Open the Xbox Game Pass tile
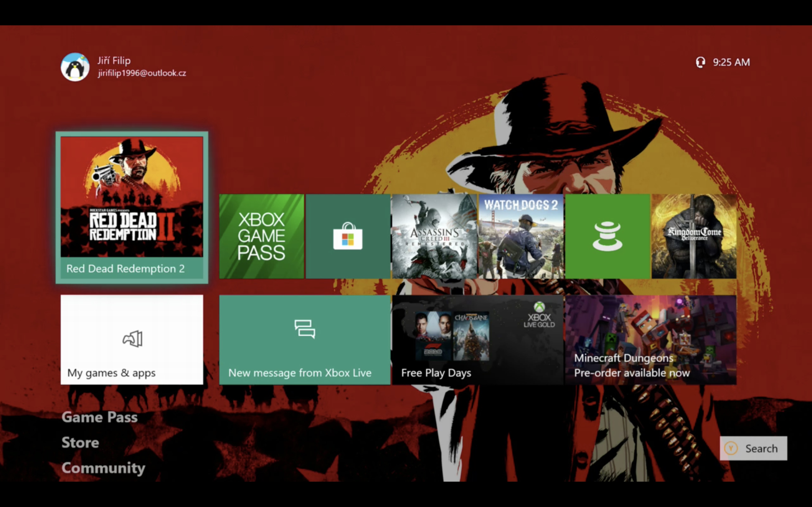 coord(261,236)
